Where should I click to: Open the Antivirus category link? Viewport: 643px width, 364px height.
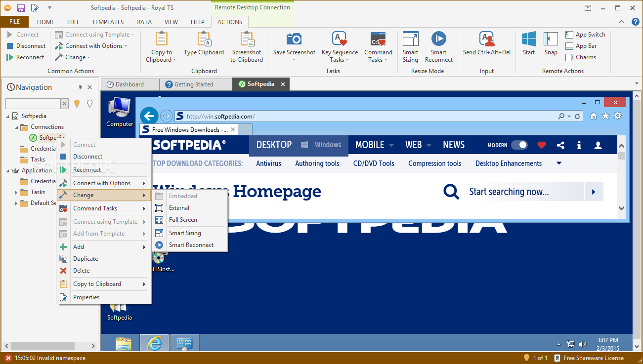click(268, 163)
